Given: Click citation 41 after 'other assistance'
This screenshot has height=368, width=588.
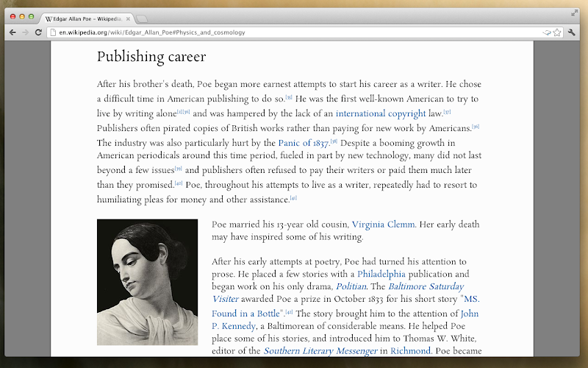Looking at the screenshot, I should pos(293,198).
